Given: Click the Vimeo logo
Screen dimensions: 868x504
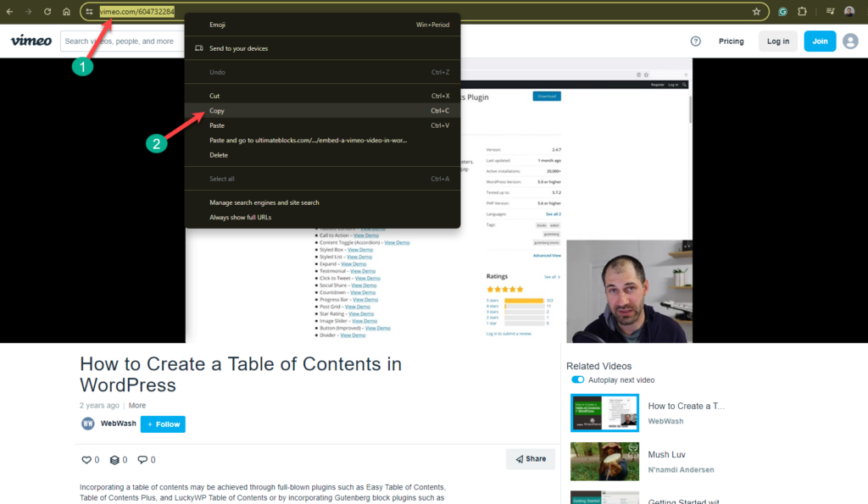Looking at the screenshot, I should (x=31, y=41).
